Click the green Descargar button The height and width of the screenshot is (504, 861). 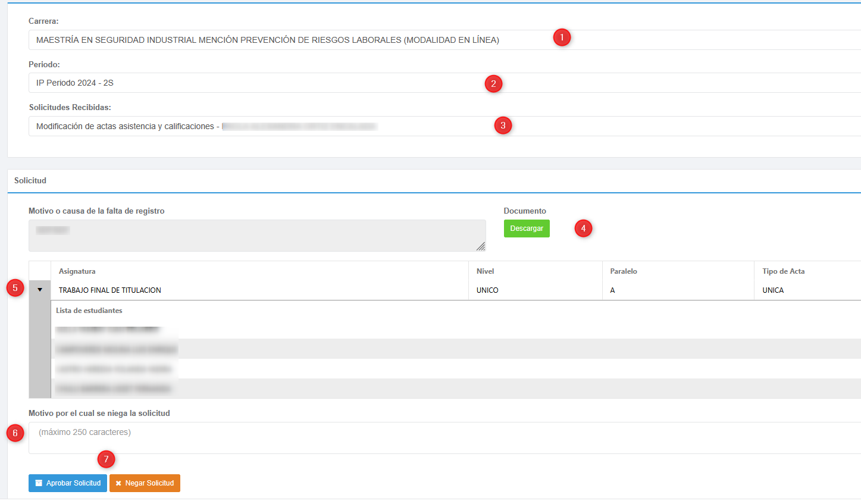pos(527,228)
